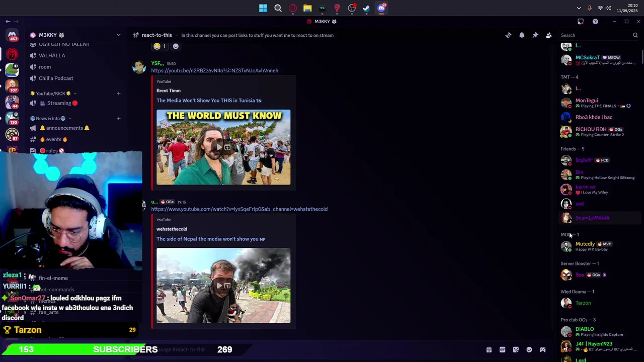Open 'The side of Nepal the media won't show you' title

coord(211,239)
